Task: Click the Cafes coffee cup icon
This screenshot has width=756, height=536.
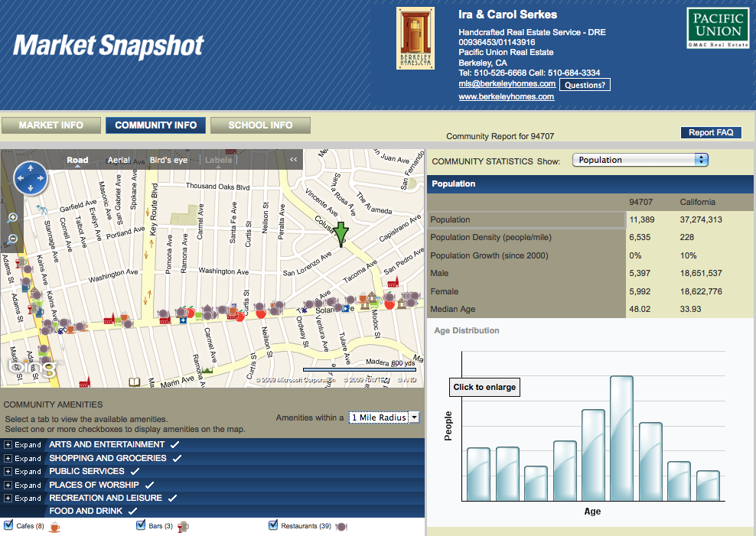Action: 54,526
